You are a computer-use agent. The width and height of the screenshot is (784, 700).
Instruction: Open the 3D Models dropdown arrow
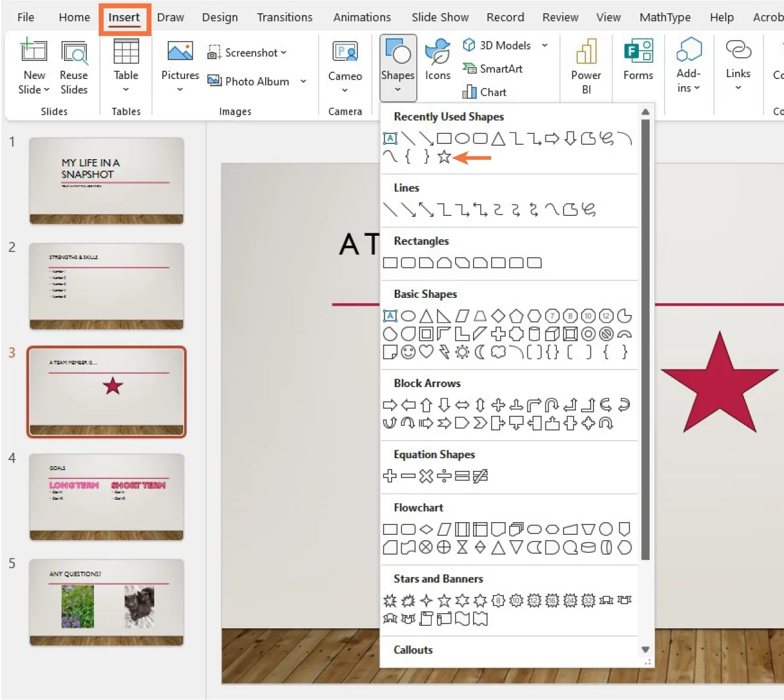click(545, 45)
